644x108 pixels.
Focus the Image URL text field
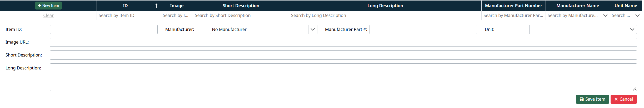(343, 42)
